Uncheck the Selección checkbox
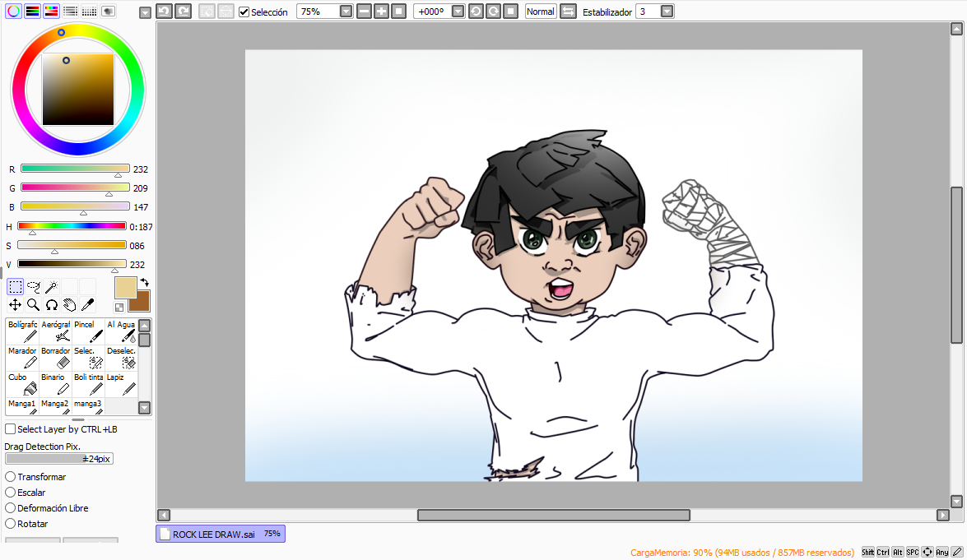The image size is (967, 560). pos(244,12)
